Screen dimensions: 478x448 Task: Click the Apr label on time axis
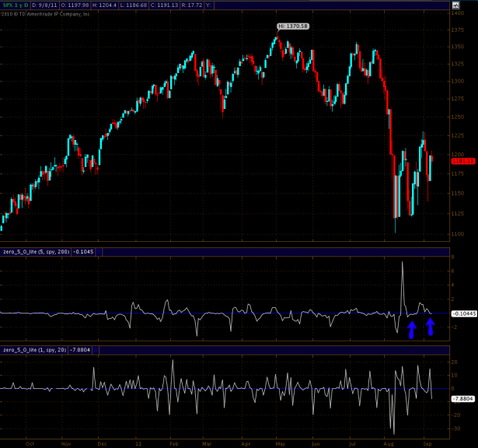click(246, 444)
